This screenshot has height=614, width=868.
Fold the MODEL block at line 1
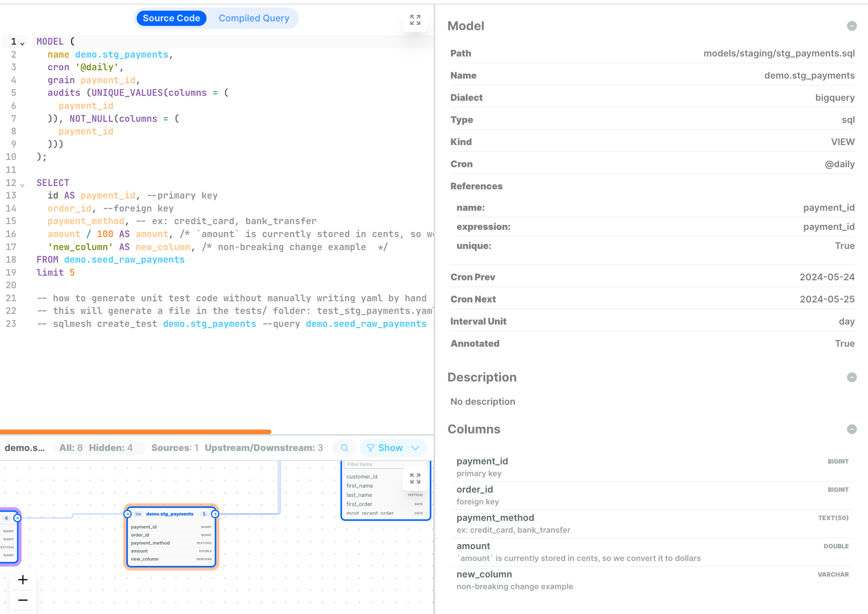pyautogui.click(x=23, y=43)
